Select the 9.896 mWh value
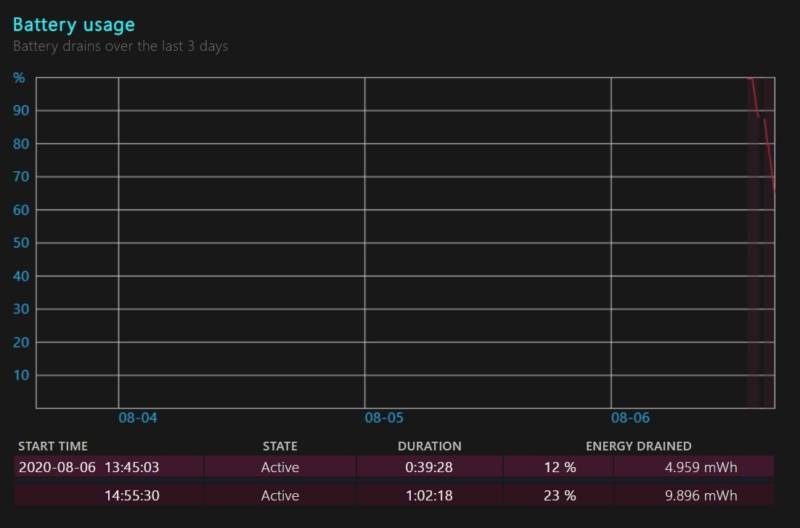The image size is (800, 528). [704, 495]
